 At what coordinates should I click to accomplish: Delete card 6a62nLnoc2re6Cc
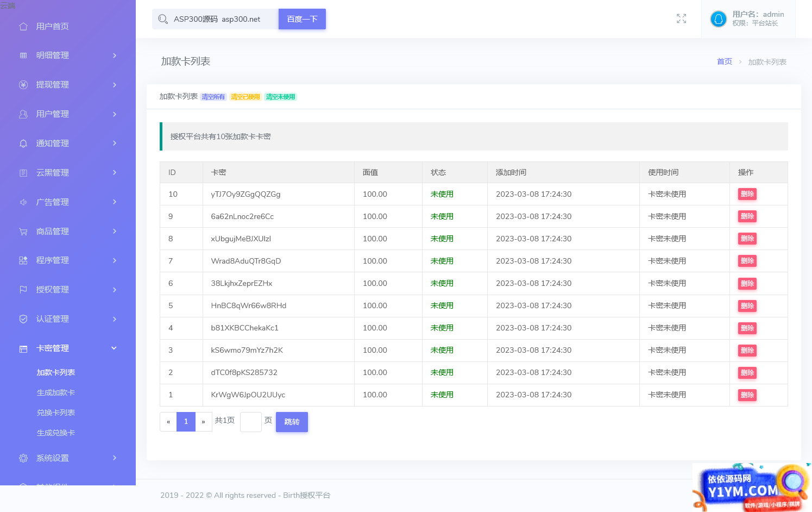[747, 216]
